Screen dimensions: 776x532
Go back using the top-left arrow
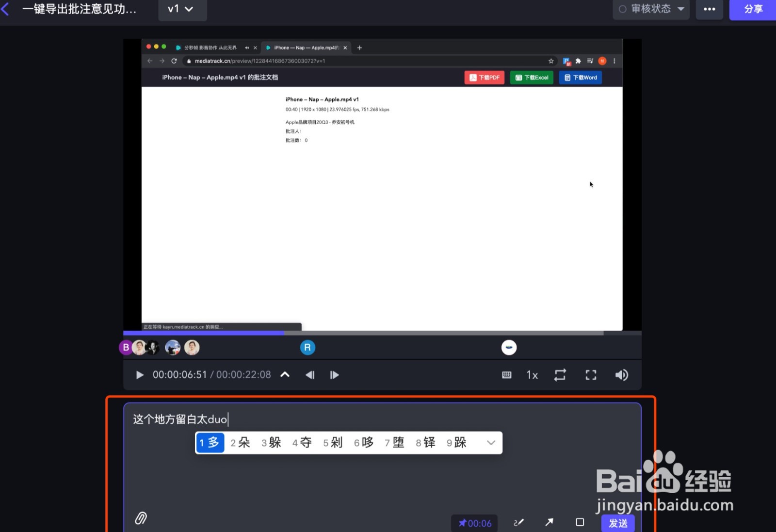pyautogui.click(x=5, y=9)
